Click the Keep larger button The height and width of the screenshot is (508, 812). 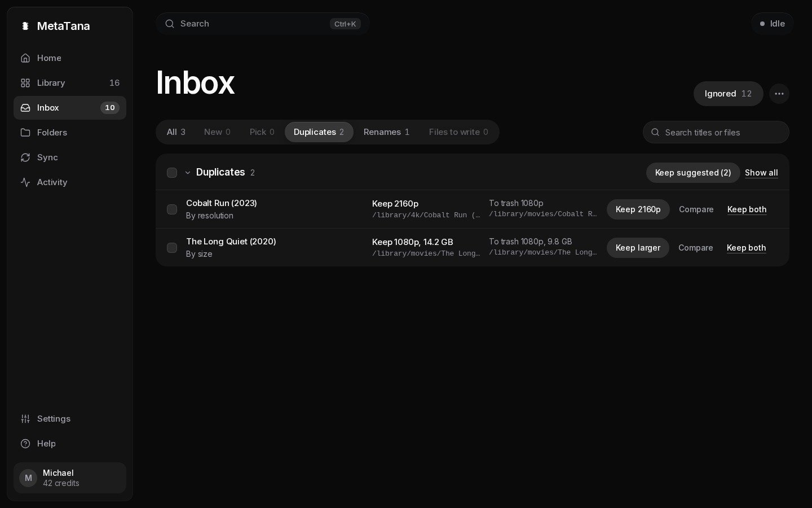click(x=638, y=248)
